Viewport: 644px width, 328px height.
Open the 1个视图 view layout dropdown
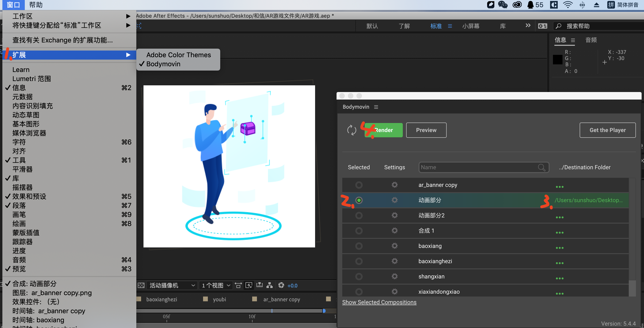click(x=216, y=285)
